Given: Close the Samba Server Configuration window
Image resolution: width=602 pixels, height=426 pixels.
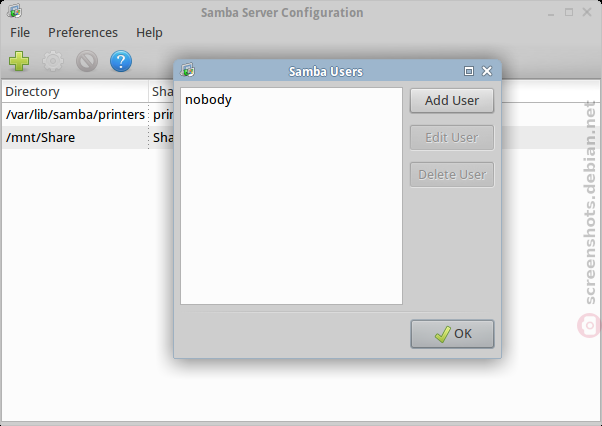Looking at the screenshot, I should (x=587, y=12).
